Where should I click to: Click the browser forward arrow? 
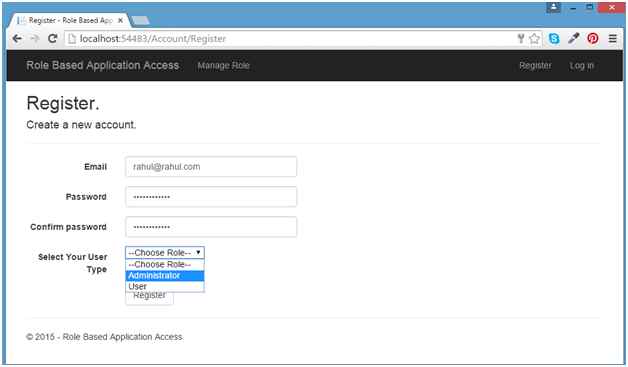35,38
